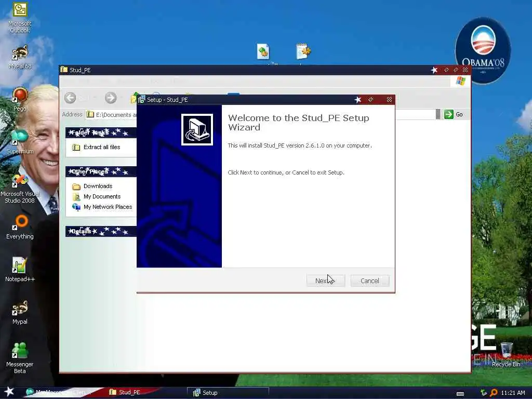This screenshot has width=532, height=399.
Task: Select the left desktop file icon above Stud_PE window
Action: tap(263, 51)
